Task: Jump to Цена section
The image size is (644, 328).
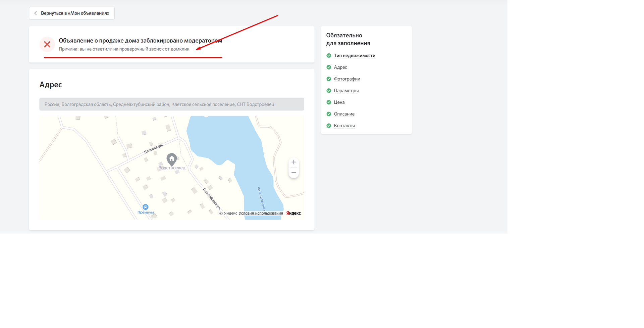Action: coord(339,102)
